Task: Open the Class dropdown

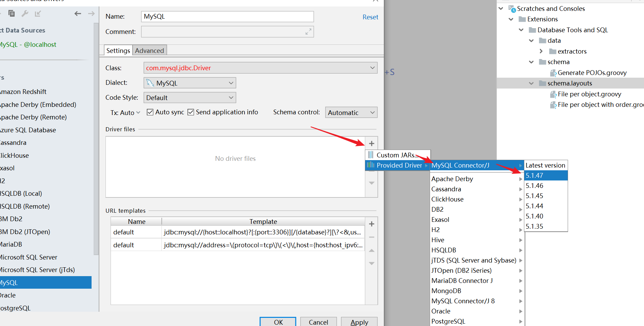Action: pos(260,68)
